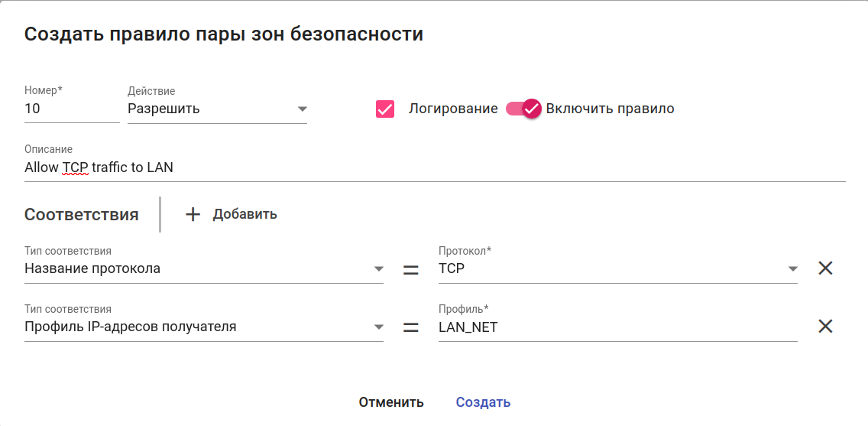Click the plus icon beside Добавить
This screenshot has width=868, height=426.
click(193, 215)
